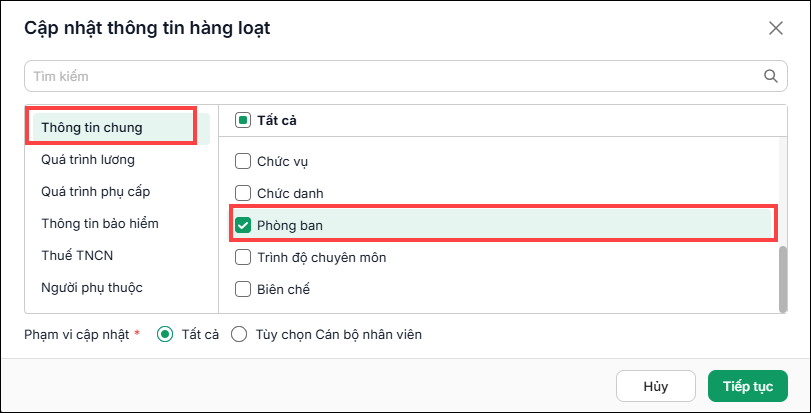Click the Tiếp tục button
Screen dimensions: 811x413
(748, 386)
